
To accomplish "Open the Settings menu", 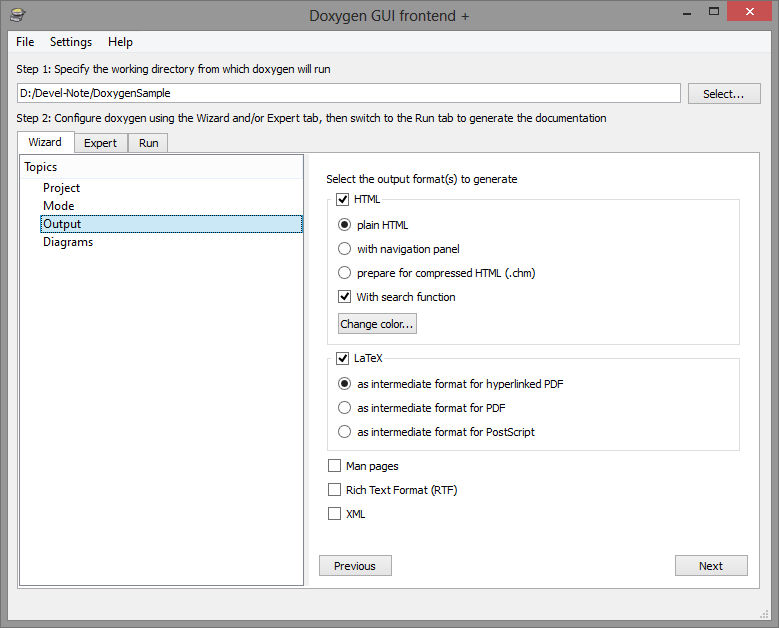I will click(x=71, y=42).
